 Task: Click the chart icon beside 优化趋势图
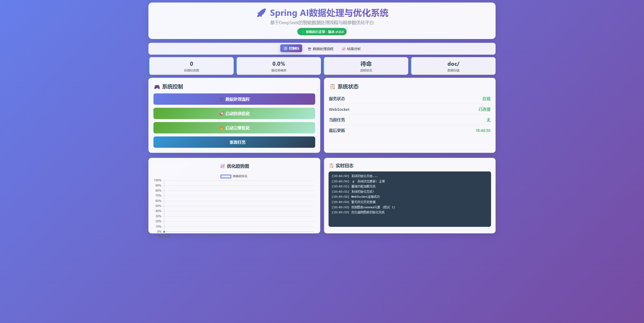pos(222,166)
